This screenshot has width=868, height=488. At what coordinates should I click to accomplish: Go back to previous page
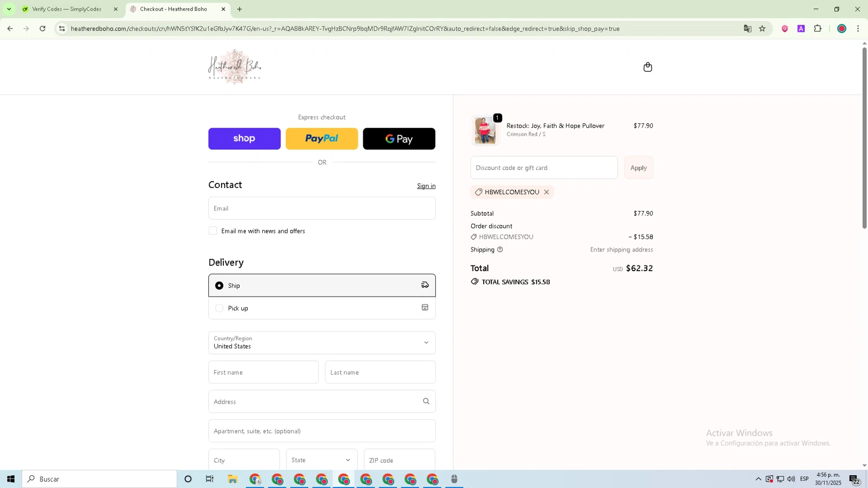pyautogui.click(x=10, y=28)
